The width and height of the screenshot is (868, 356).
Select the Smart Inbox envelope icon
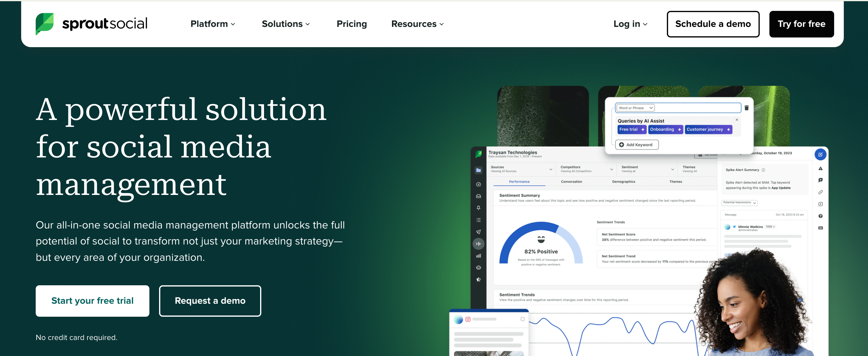478,196
